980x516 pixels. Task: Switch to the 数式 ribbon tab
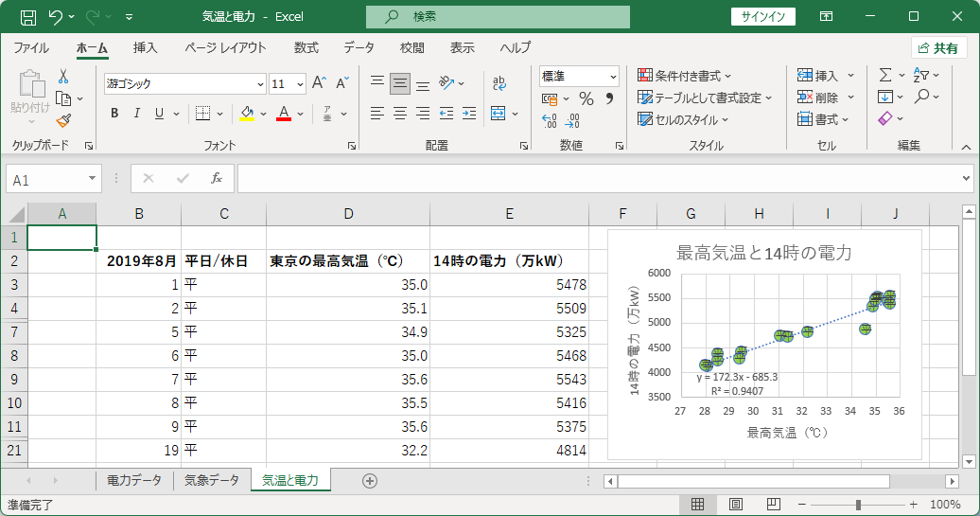click(x=306, y=48)
